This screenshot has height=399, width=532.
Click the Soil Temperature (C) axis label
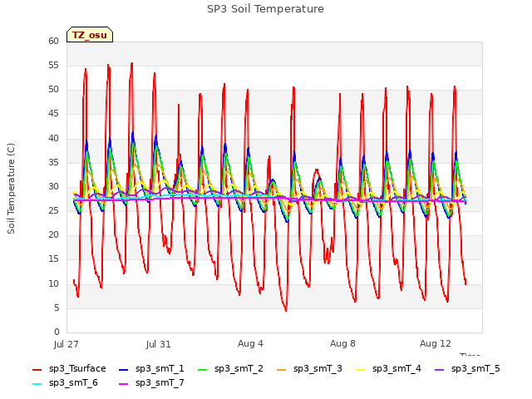coord(11,189)
